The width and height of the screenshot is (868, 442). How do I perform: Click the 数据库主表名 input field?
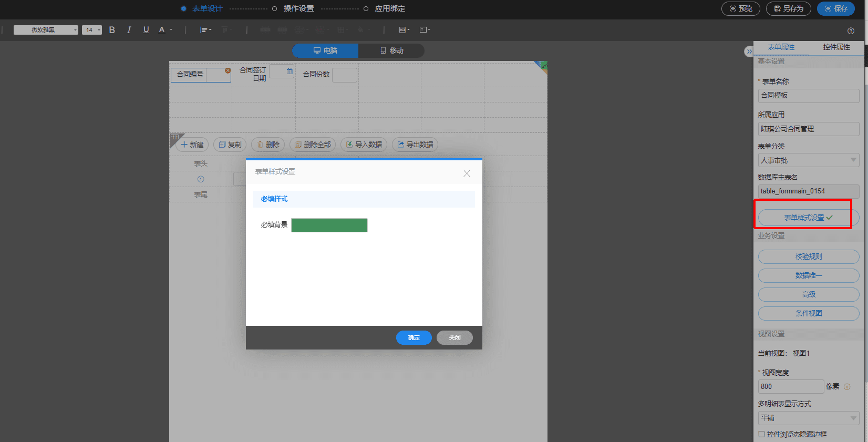[809, 191]
